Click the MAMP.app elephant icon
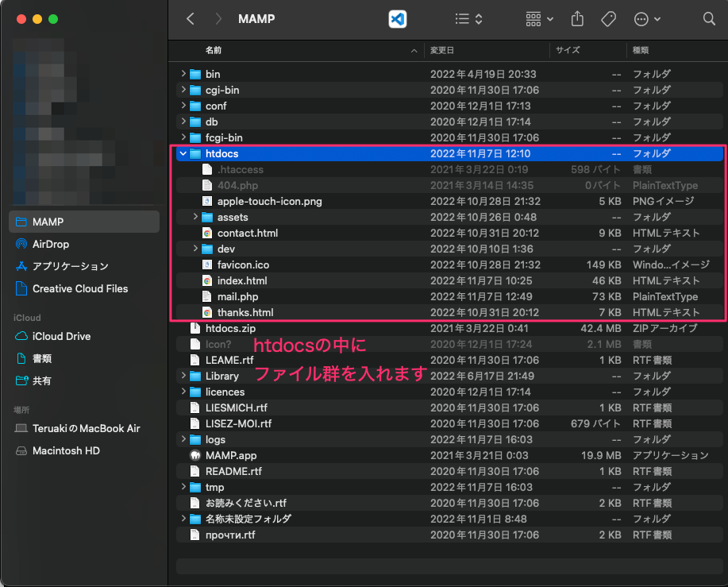Image resolution: width=728 pixels, height=587 pixels. (x=195, y=455)
